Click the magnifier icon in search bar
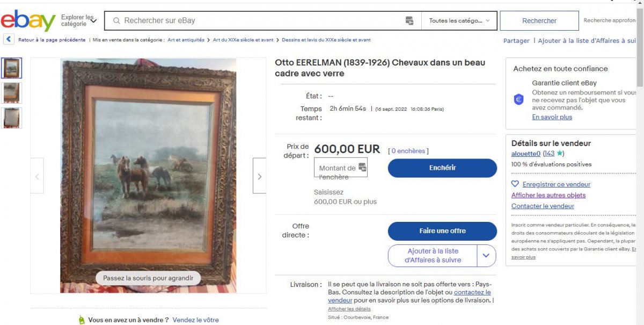The height and width of the screenshot is (325, 644). [x=116, y=20]
